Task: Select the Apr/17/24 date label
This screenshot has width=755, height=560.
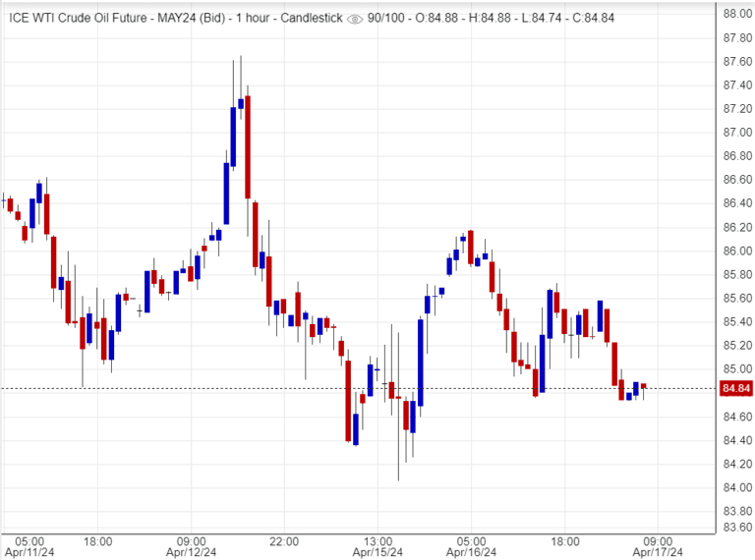Action: (x=658, y=552)
